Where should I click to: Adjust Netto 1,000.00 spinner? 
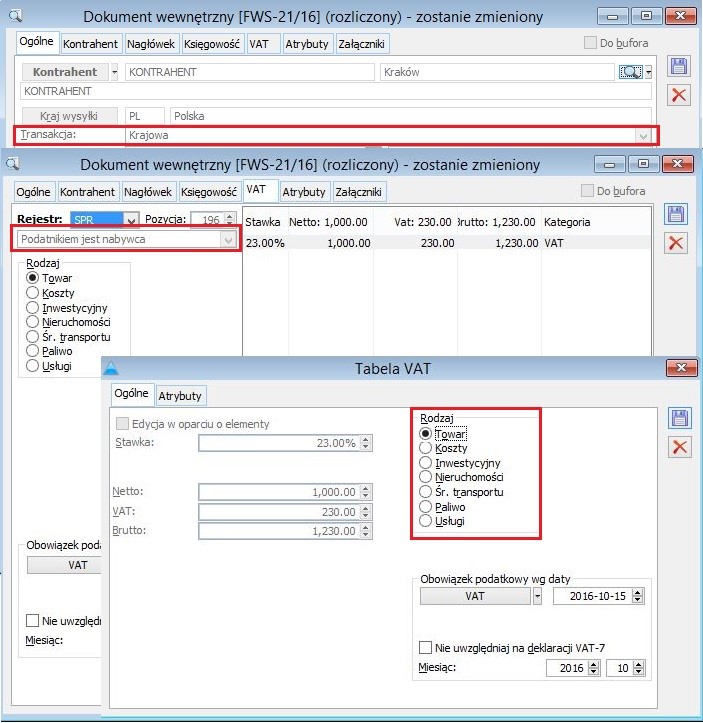click(x=366, y=492)
